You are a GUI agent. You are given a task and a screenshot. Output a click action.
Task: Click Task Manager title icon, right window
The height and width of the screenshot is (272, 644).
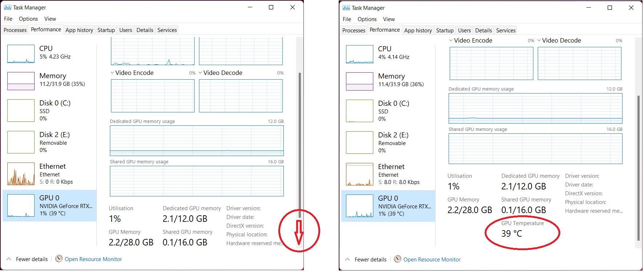click(x=346, y=8)
